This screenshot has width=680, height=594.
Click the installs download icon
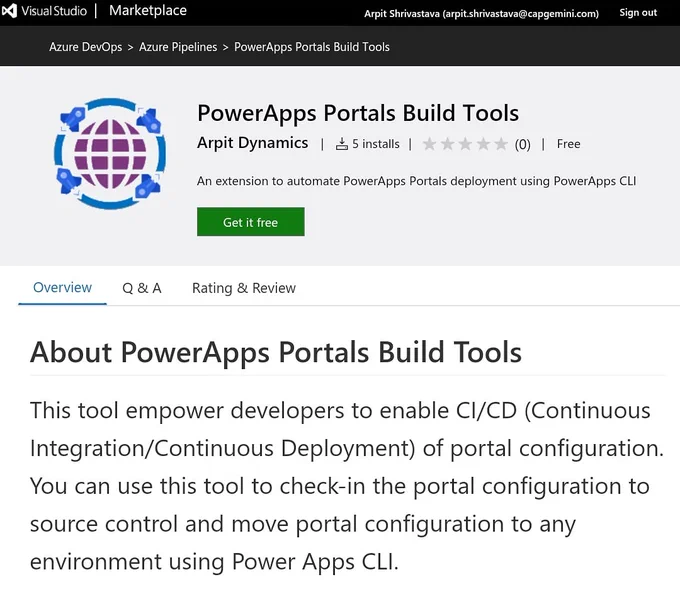click(x=342, y=144)
